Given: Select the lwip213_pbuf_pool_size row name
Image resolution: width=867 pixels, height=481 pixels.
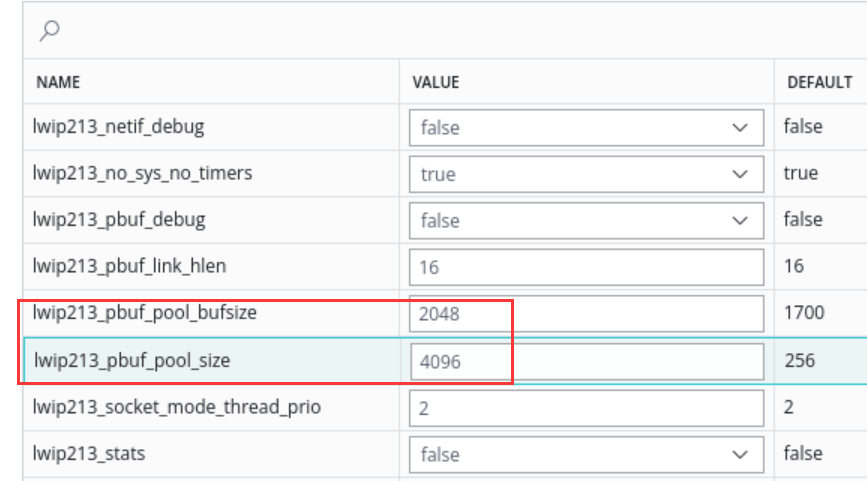Looking at the screenshot, I should [132, 360].
